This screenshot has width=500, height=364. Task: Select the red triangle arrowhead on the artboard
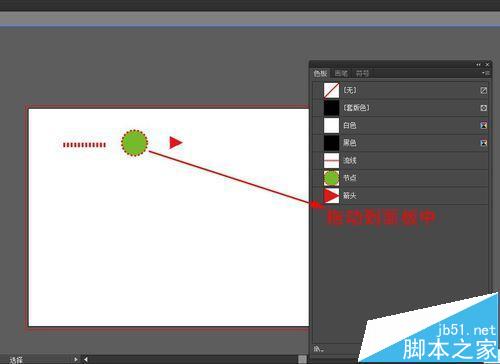tap(176, 143)
